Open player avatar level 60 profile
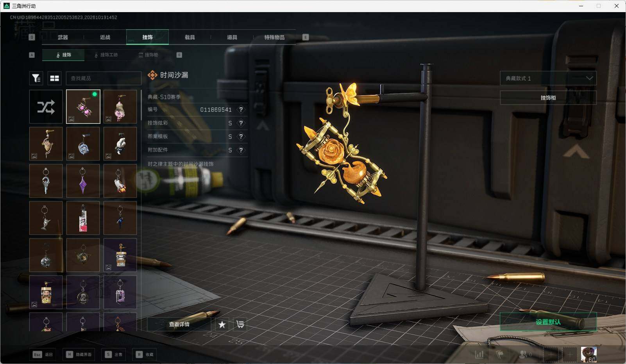The height and width of the screenshot is (364, 626). point(588,354)
